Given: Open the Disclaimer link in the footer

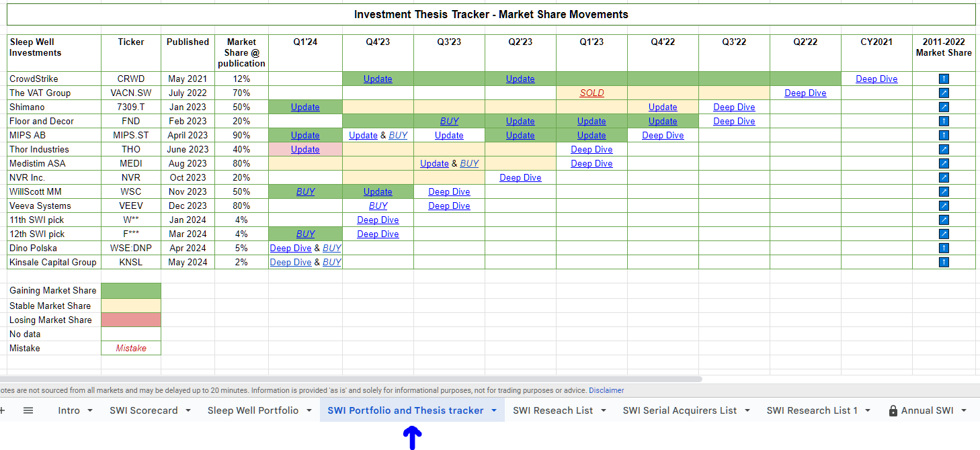Looking at the screenshot, I should (x=606, y=390).
